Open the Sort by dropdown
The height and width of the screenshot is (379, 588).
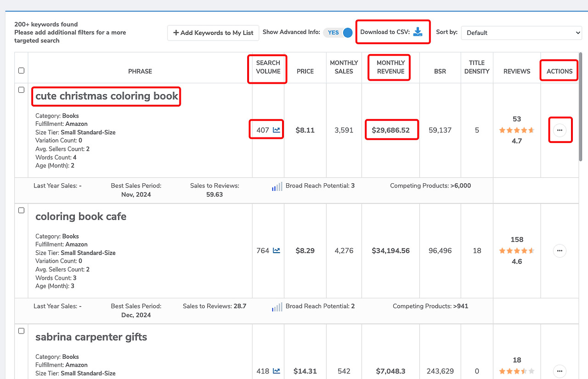(x=521, y=33)
